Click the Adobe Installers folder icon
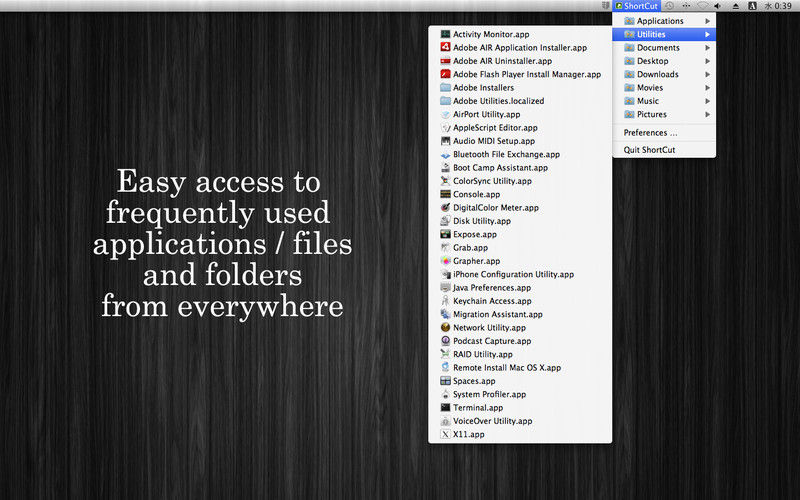 tap(445, 87)
